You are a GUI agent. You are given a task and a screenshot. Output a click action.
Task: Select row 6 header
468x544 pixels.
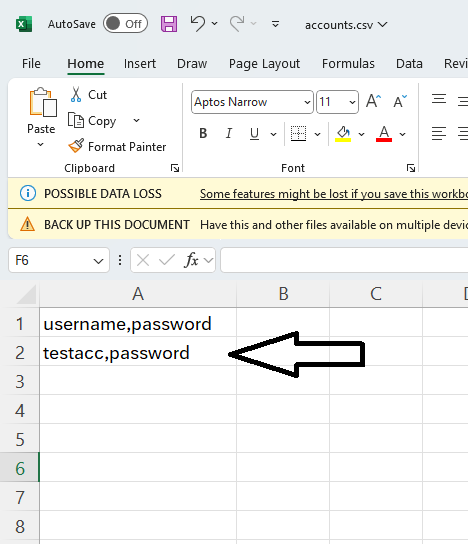pos(20,468)
